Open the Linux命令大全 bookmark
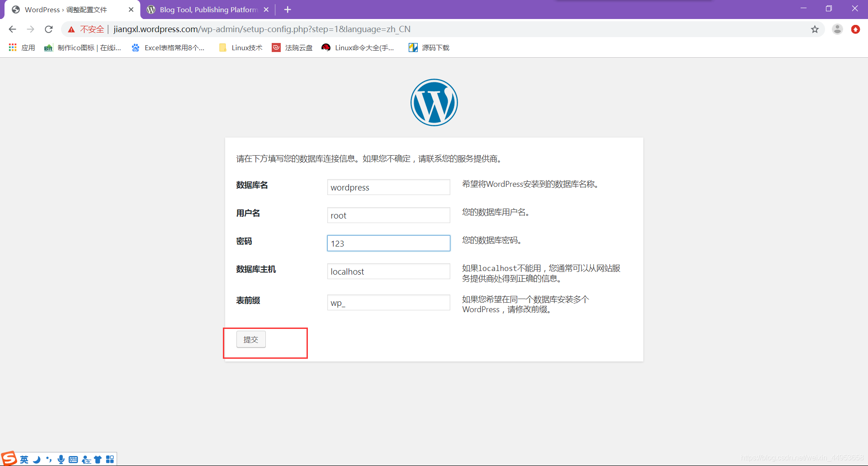The height and width of the screenshot is (466, 868). pyautogui.click(x=358, y=48)
